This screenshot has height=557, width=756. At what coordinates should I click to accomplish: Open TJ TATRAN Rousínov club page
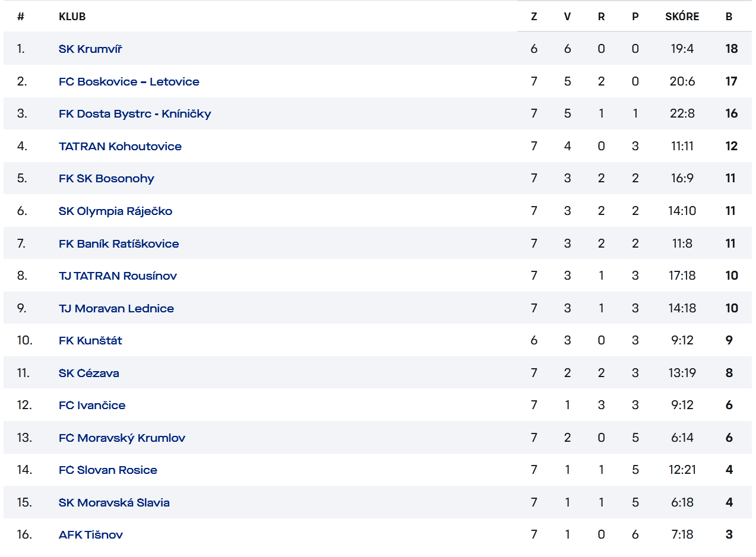[x=118, y=276]
